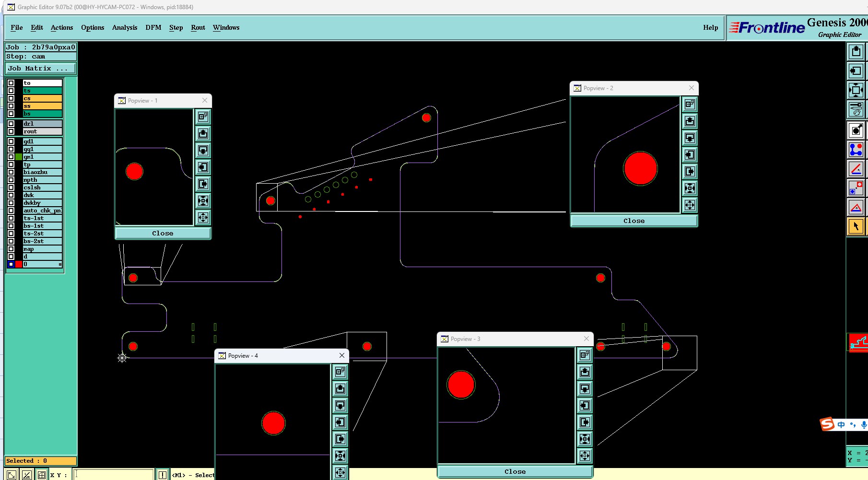Click Popview 2 detach window icon
The height and width of the screenshot is (480, 868).
click(690, 104)
